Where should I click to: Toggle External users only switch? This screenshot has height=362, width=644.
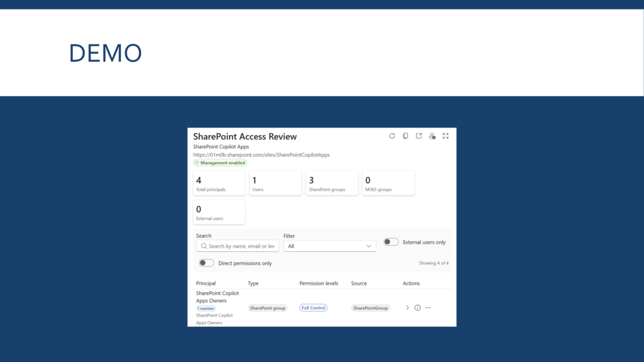[x=391, y=242]
